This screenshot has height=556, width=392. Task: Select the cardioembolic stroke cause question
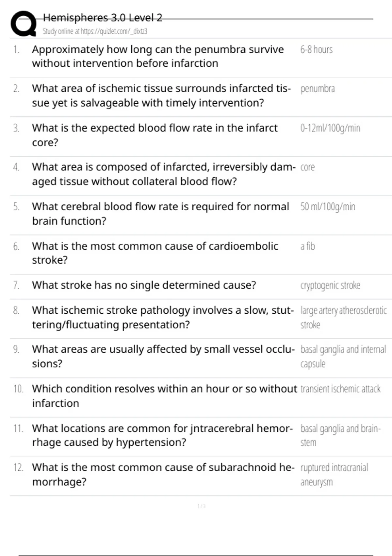(x=155, y=253)
